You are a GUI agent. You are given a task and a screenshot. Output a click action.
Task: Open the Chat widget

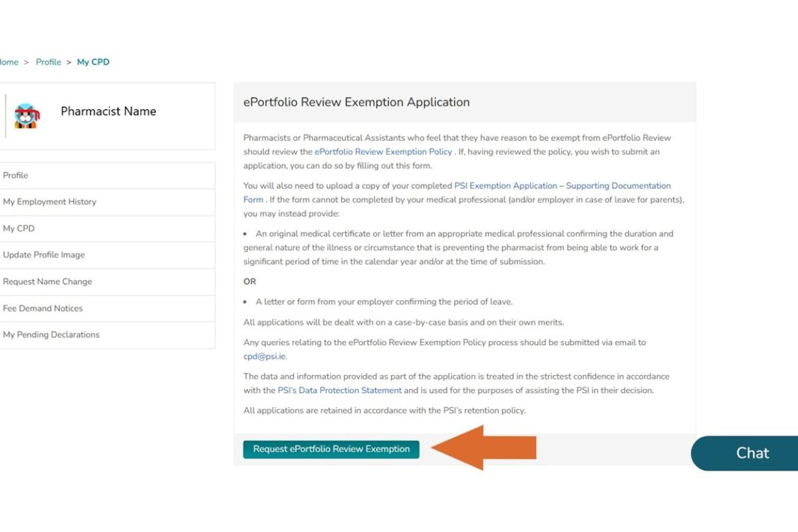pyautogui.click(x=745, y=454)
